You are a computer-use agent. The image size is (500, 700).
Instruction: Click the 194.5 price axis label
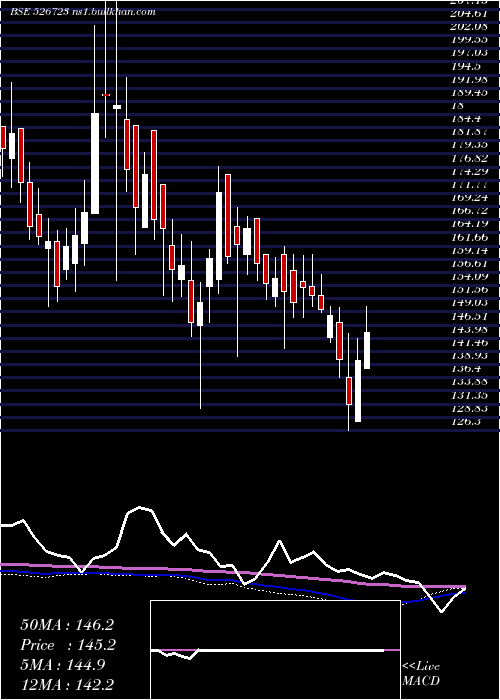[x=466, y=66]
